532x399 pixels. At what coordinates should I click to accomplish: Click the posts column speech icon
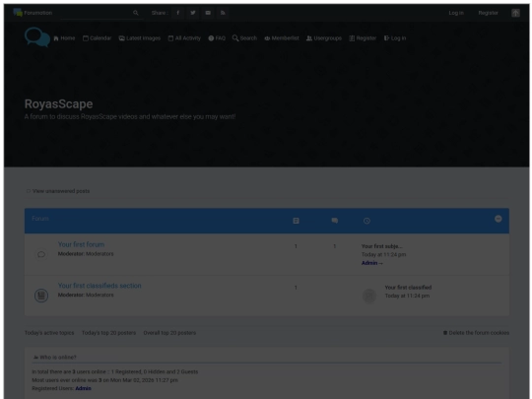tap(335, 221)
